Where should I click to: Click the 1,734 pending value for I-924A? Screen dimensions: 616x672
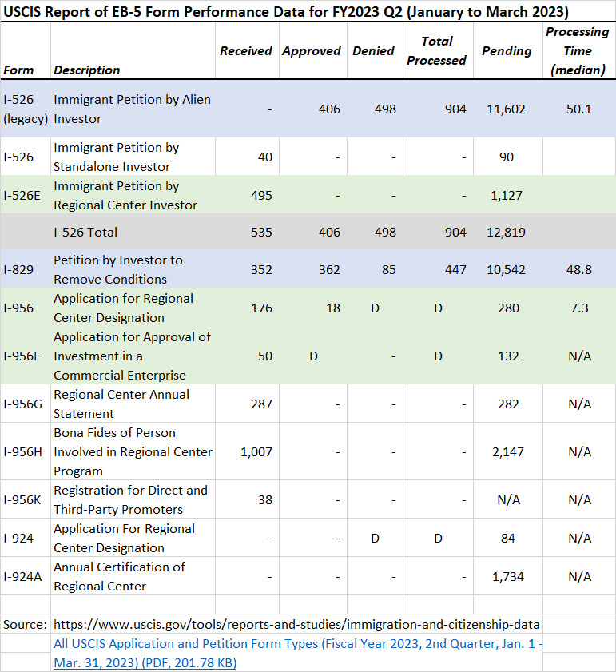(x=508, y=577)
